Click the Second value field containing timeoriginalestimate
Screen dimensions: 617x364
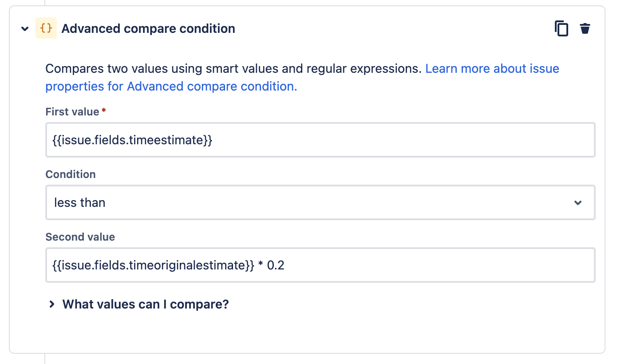[320, 264]
